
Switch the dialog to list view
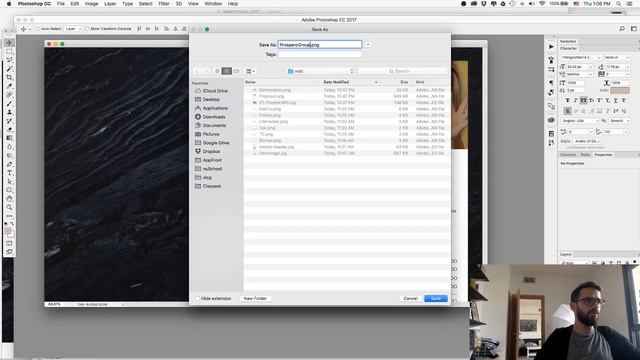[227, 71]
